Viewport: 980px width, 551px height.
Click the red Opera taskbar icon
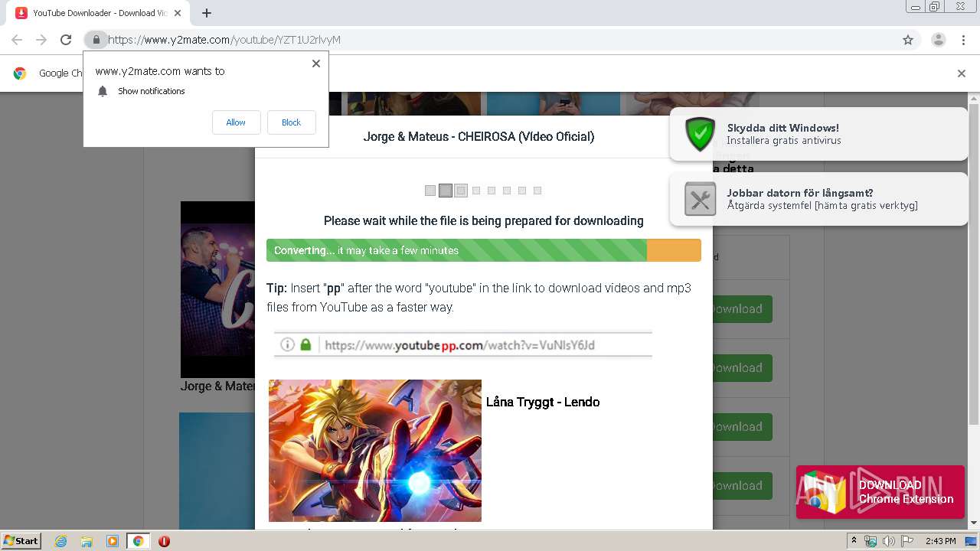[x=164, y=541]
